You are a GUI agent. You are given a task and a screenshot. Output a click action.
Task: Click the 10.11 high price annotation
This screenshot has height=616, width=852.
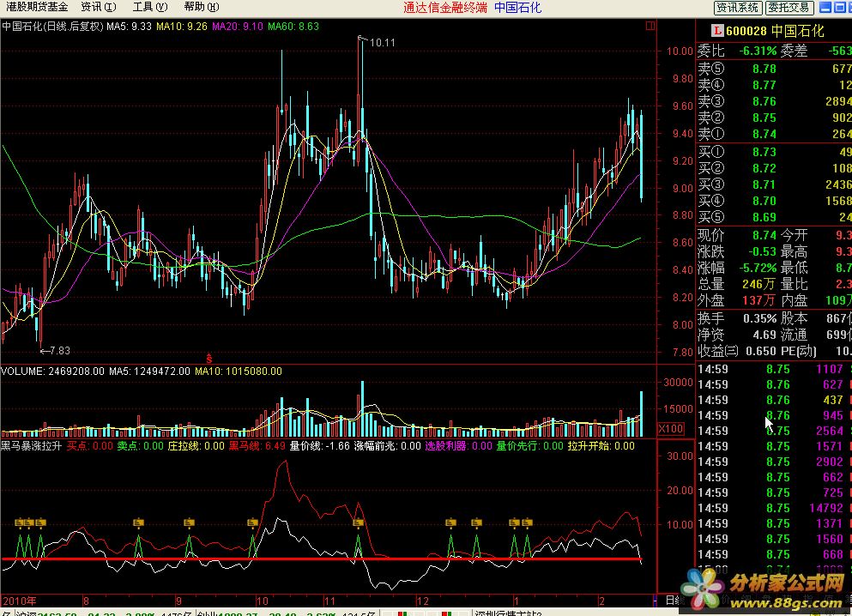pyautogui.click(x=382, y=42)
